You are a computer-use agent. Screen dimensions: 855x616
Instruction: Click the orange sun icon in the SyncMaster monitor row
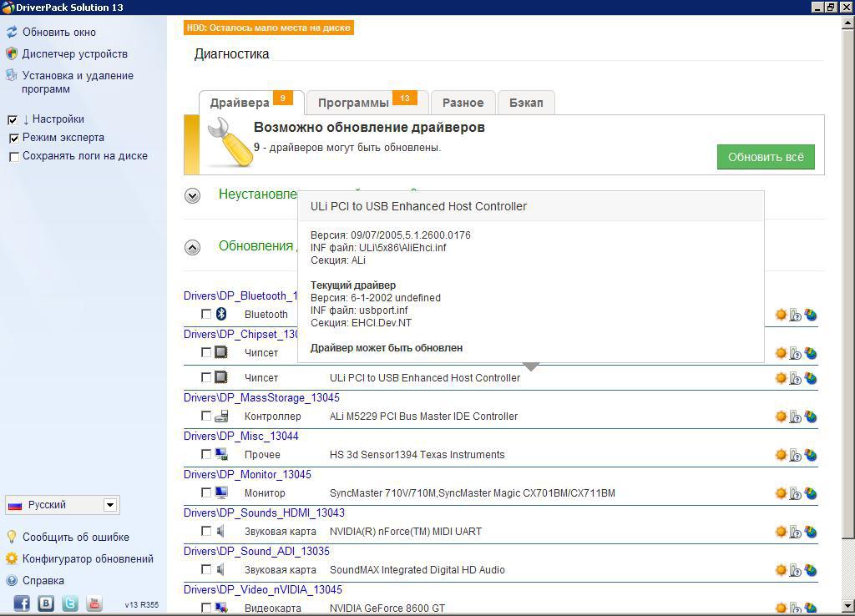(781, 493)
